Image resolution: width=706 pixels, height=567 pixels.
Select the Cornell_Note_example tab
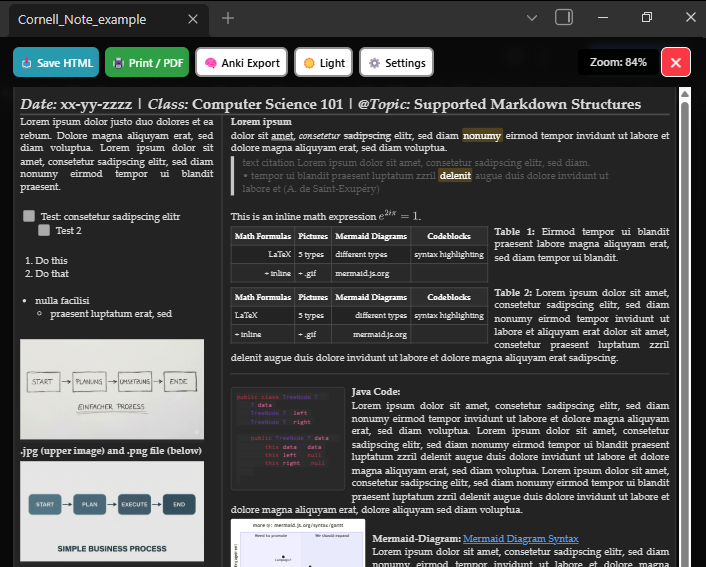tap(90, 19)
